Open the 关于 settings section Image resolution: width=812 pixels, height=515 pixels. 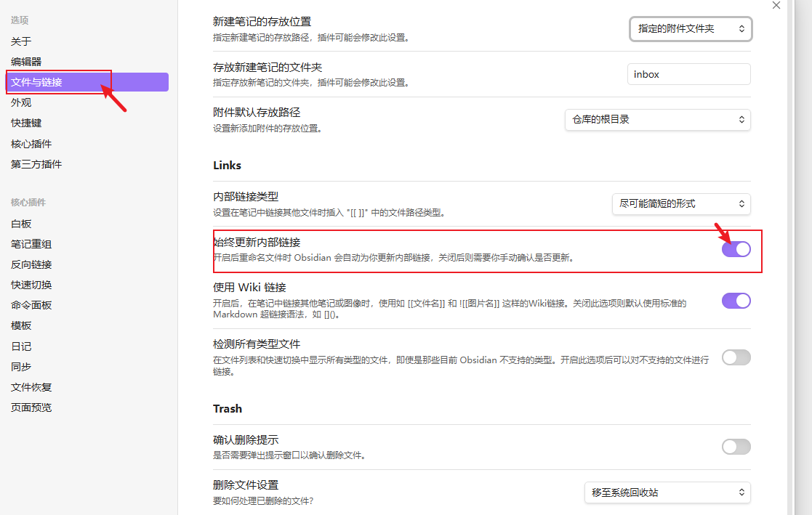click(x=21, y=41)
